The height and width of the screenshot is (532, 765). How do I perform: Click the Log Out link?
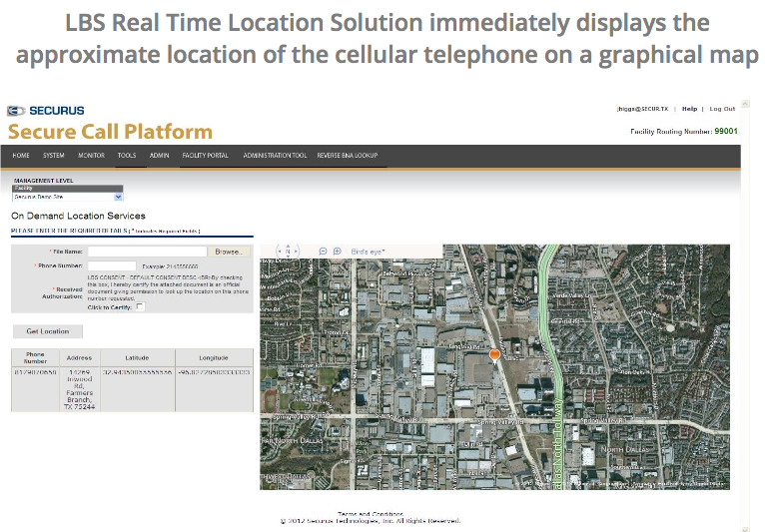pos(722,109)
